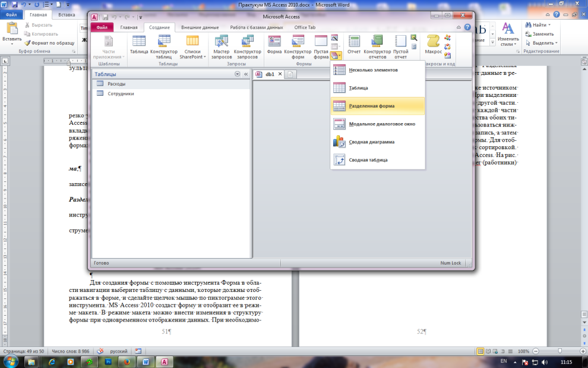Click macro recording icon in Word status bar

pos(138,351)
